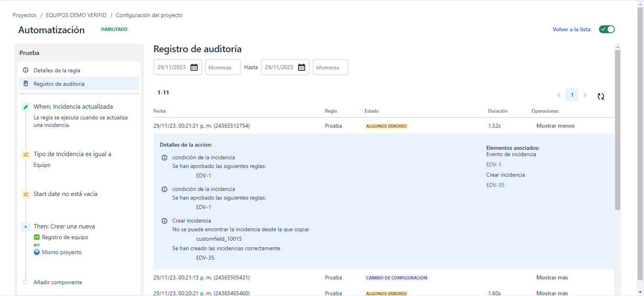Go to next page of audit log
Image resolution: width=644 pixels, height=296 pixels.
tap(585, 95)
